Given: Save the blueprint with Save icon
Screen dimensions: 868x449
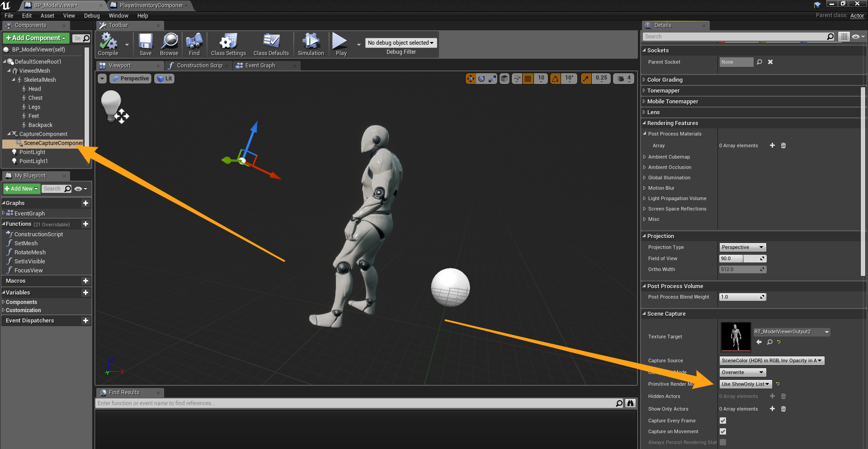Looking at the screenshot, I should click(x=146, y=44).
